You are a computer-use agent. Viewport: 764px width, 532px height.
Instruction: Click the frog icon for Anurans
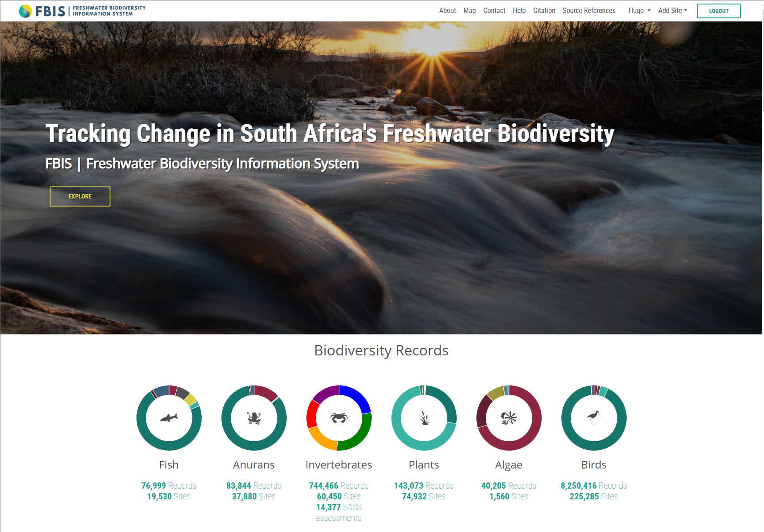pos(254,418)
